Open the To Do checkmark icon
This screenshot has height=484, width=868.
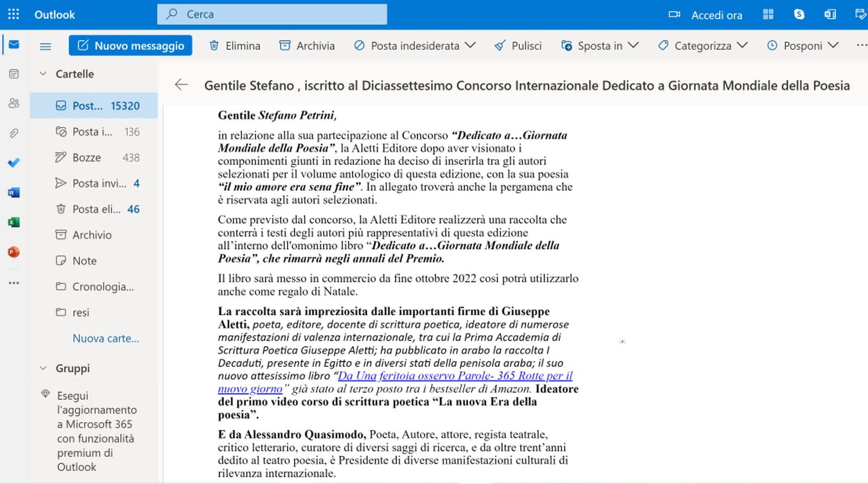[14, 162]
